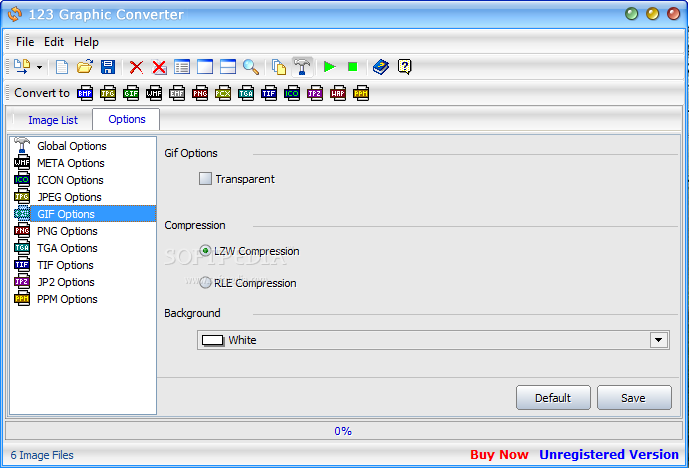Screen dimensions: 689x468
Task: Click the convert files toolbar icon
Action: [x=22, y=67]
